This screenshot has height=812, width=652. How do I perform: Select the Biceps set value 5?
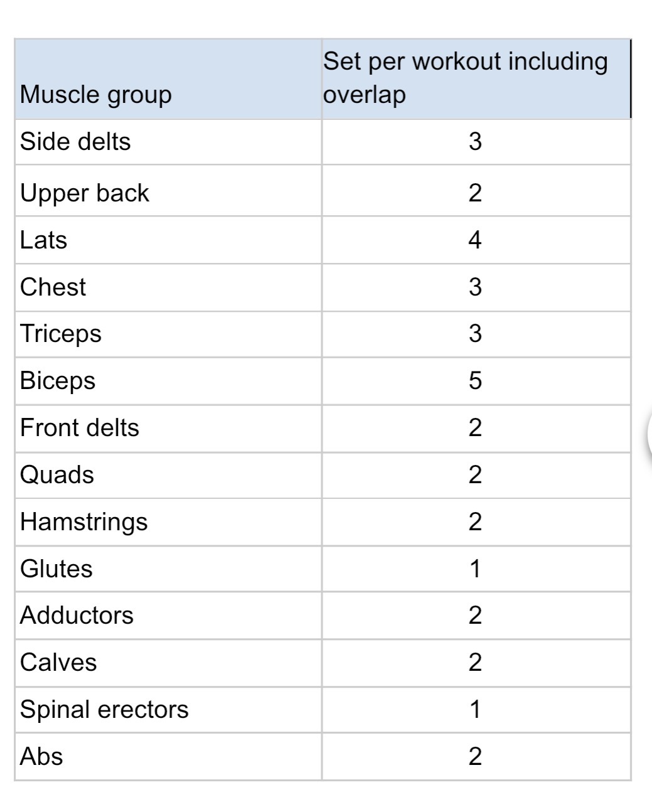click(476, 381)
